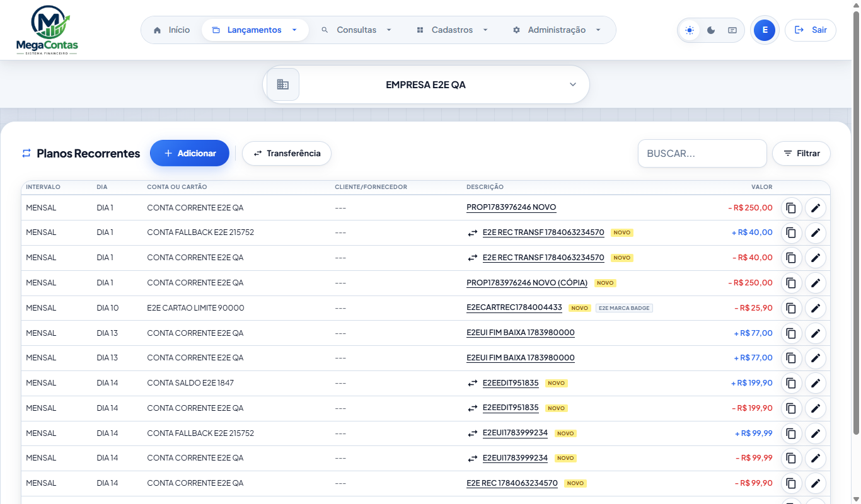Duplicate the PROP1783976246 NOVO -R$ 250,00 first row plan
The width and height of the screenshot is (861, 504).
click(x=791, y=208)
